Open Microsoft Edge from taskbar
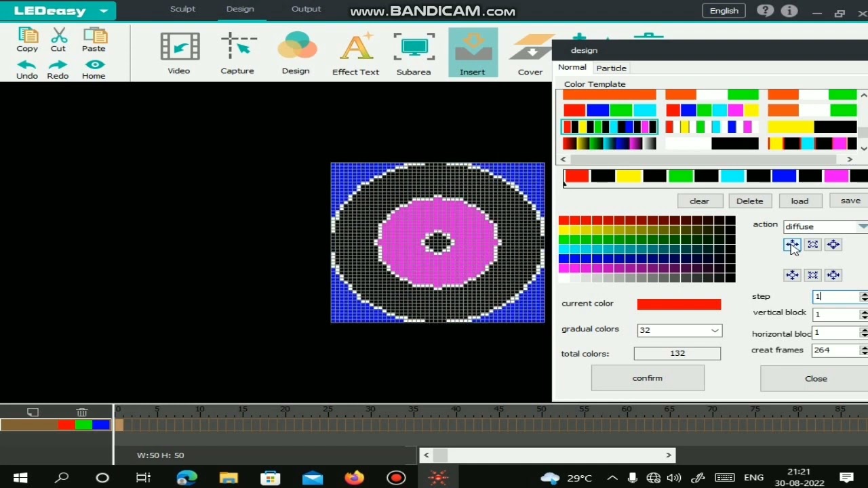The width and height of the screenshot is (868, 488). pyautogui.click(x=186, y=478)
